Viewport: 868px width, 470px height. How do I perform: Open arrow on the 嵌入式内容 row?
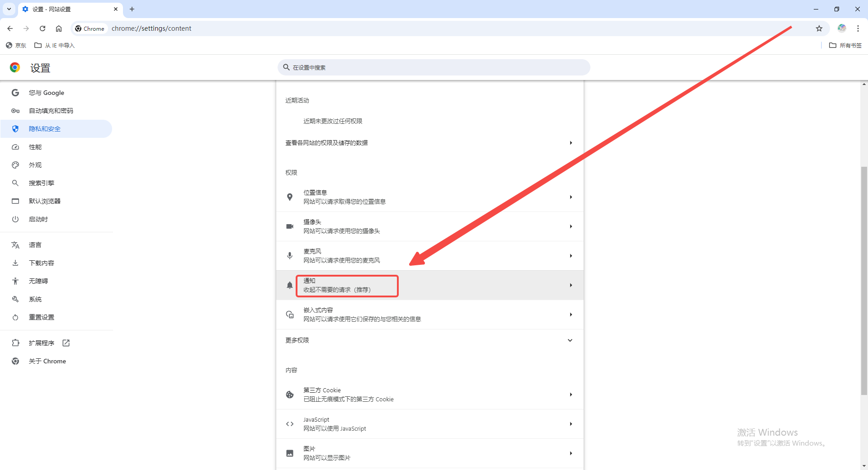click(571, 315)
